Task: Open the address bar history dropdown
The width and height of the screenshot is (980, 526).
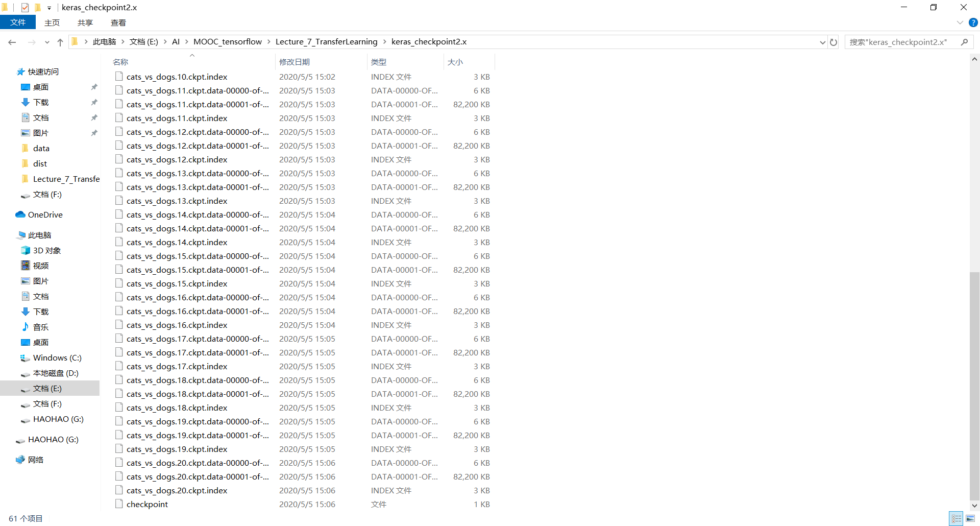Action: point(822,42)
